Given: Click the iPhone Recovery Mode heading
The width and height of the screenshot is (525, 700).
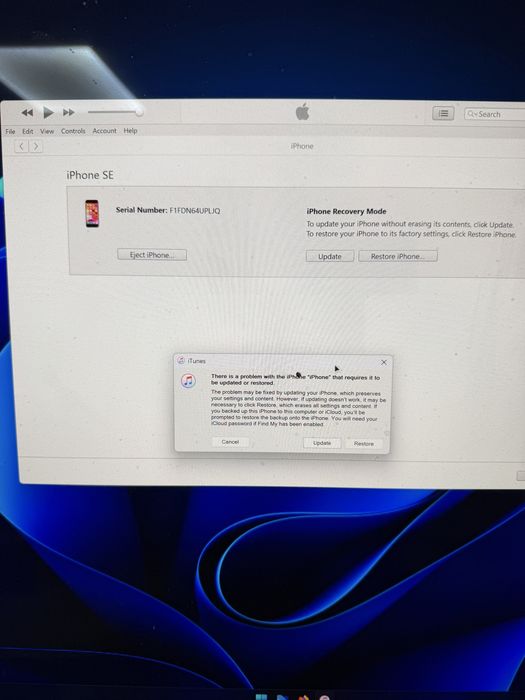Looking at the screenshot, I should pos(346,211).
